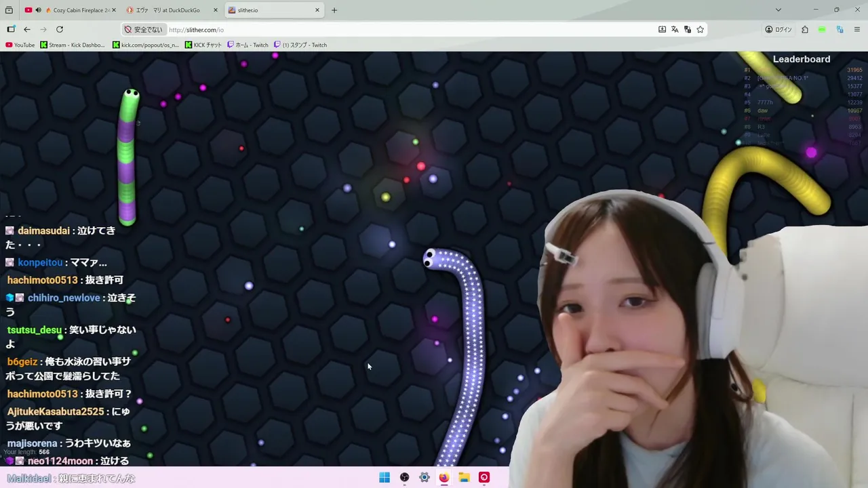The image size is (868, 488).
Task: Click the white starry player snake head
Action: pyautogui.click(x=431, y=258)
